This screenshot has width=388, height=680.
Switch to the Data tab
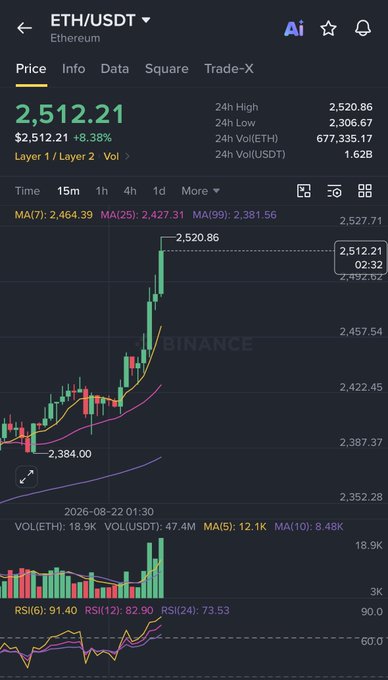[115, 69]
